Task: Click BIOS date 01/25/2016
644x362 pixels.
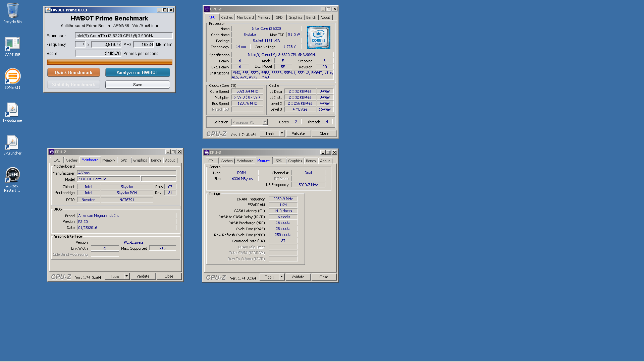Action: (x=126, y=228)
